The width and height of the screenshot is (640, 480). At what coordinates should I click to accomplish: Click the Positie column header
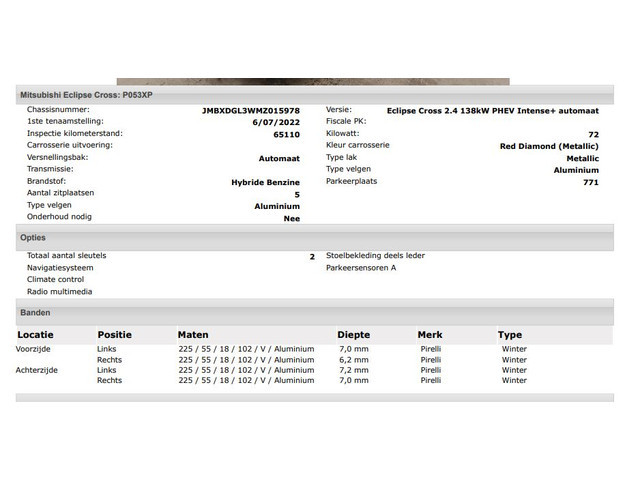114,335
